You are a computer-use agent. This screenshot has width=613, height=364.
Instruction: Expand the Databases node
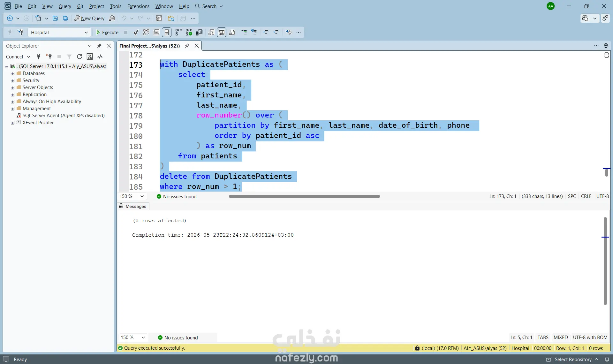[12, 73]
